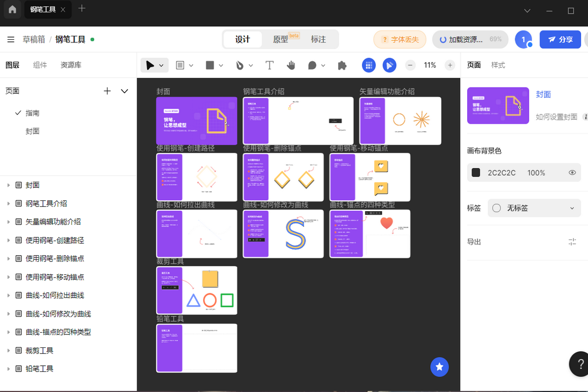The image size is (588, 392).
Task: Start presentation with the blue play icon
Action: (389, 65)
